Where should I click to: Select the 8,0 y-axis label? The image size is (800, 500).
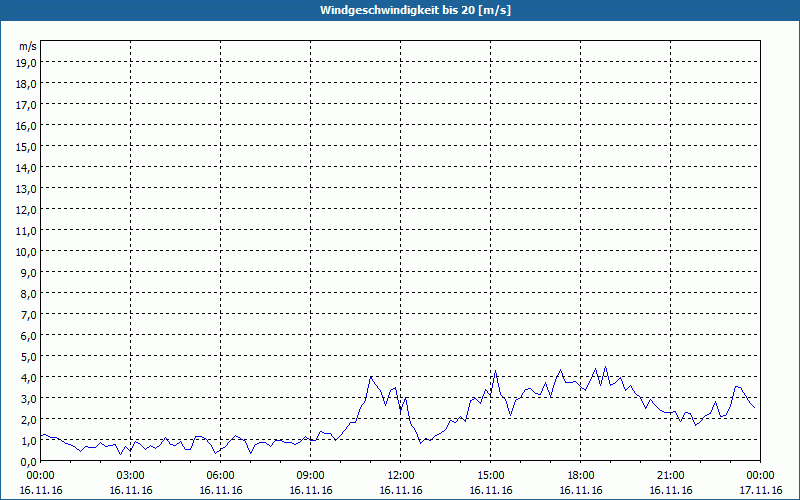(29, 294)
